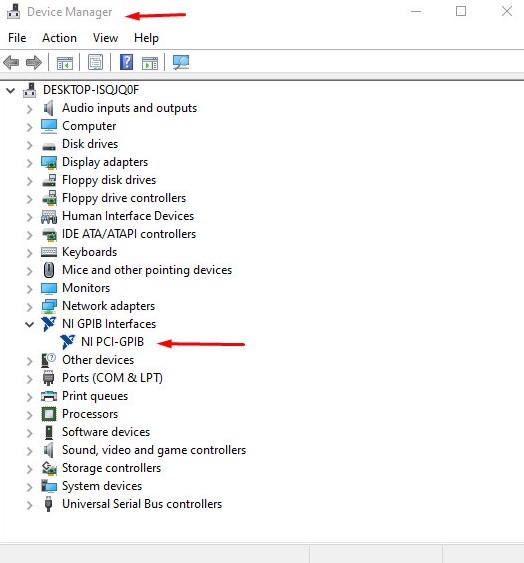
Task: Expand Sound, video and game controllers chevron
Action: pyautogui.click(x=29, y=451)
